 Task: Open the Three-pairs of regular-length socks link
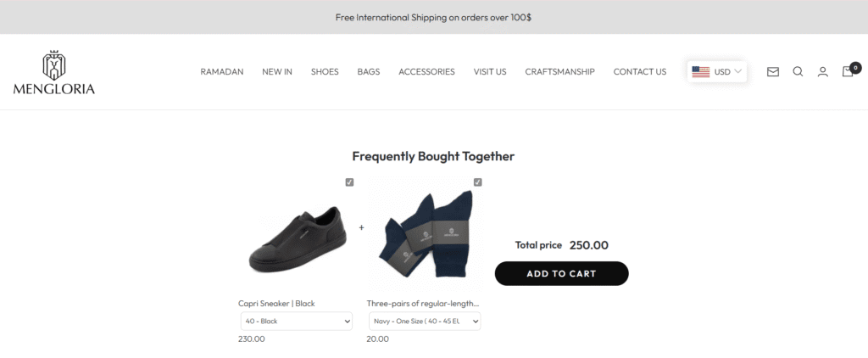423,303
